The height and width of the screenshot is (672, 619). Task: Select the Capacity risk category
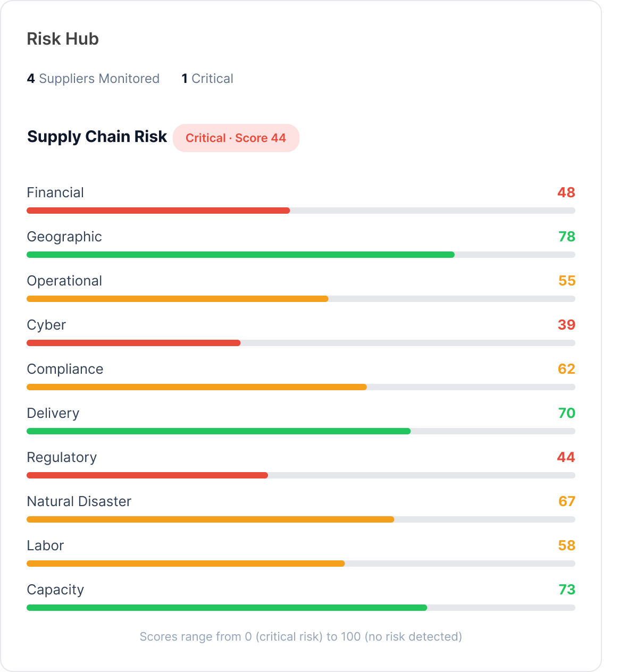coord(55,590)
